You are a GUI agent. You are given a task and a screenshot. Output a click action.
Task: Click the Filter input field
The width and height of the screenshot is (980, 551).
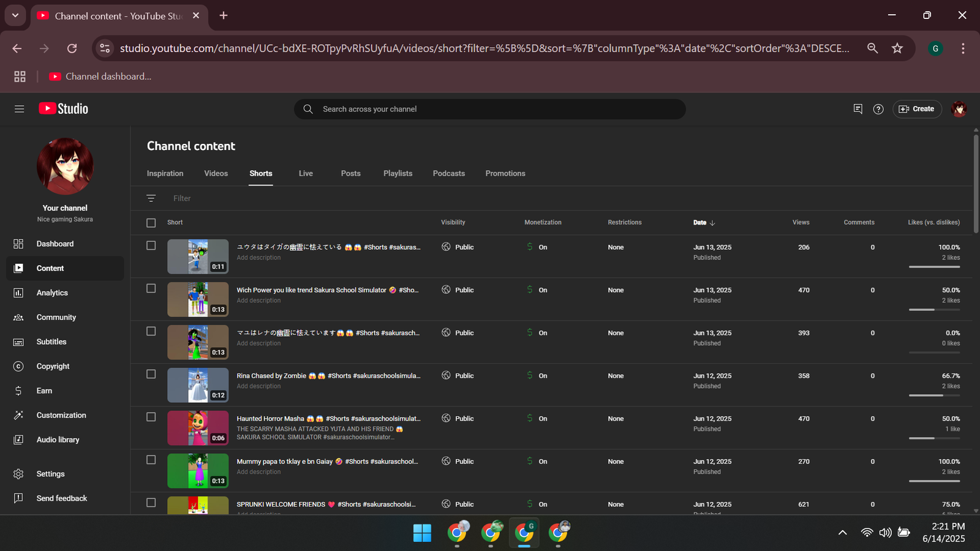[182, 198]
